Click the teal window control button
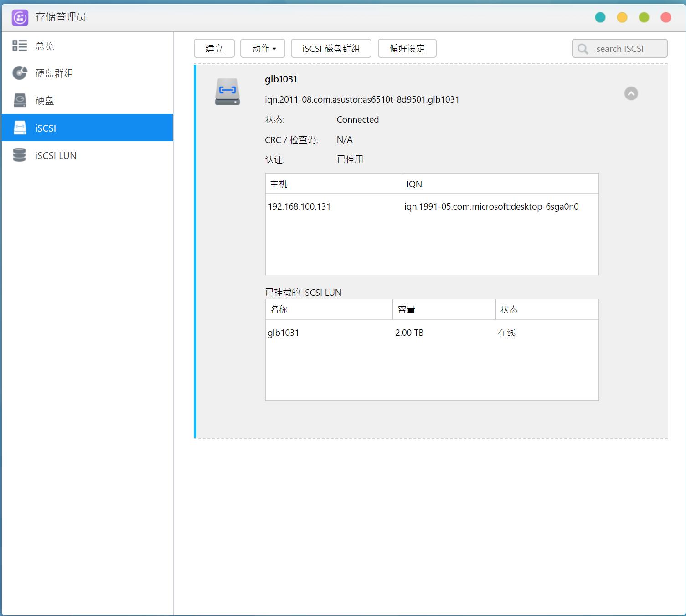686x616 pixels. [600, 17]
